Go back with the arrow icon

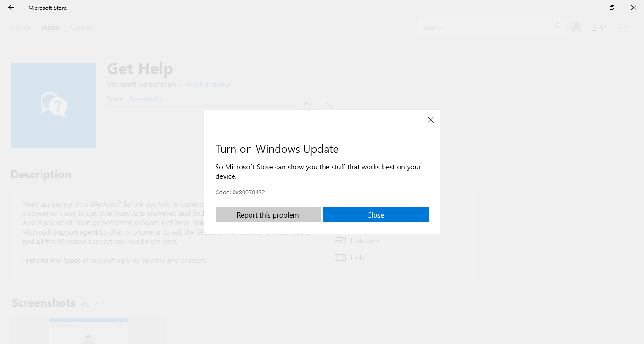[11, 8]
